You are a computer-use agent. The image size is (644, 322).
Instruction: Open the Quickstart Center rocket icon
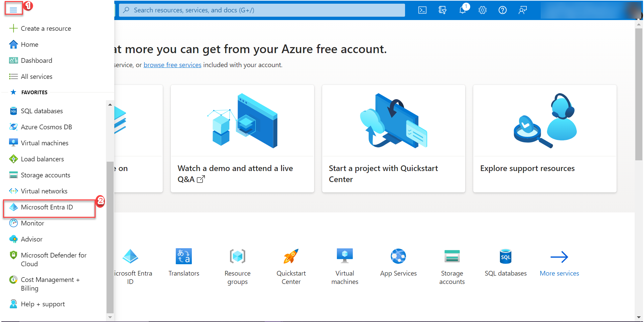291,257
